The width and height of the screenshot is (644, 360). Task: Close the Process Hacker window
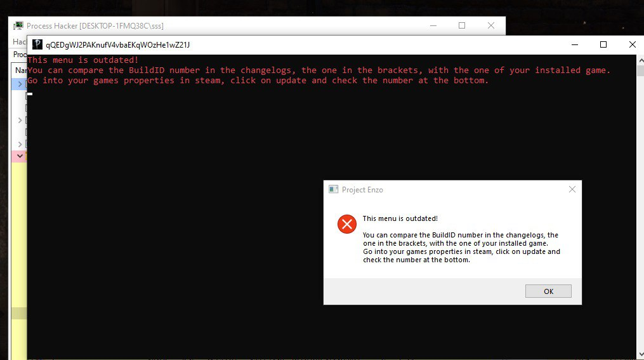491,25
